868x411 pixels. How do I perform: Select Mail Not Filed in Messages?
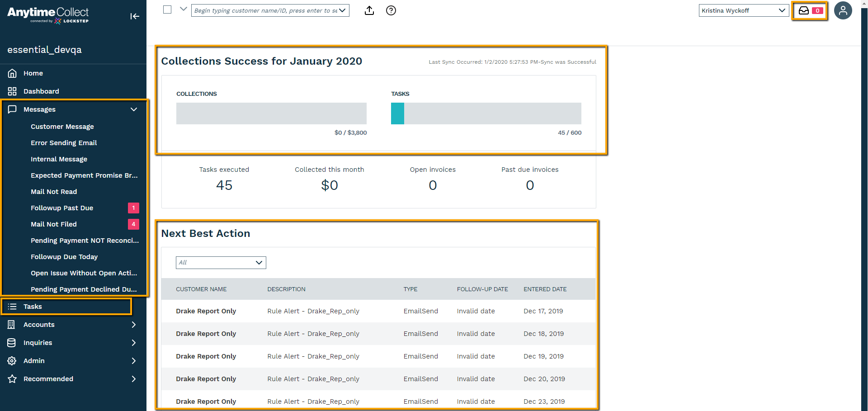click(x=54, y=224)
